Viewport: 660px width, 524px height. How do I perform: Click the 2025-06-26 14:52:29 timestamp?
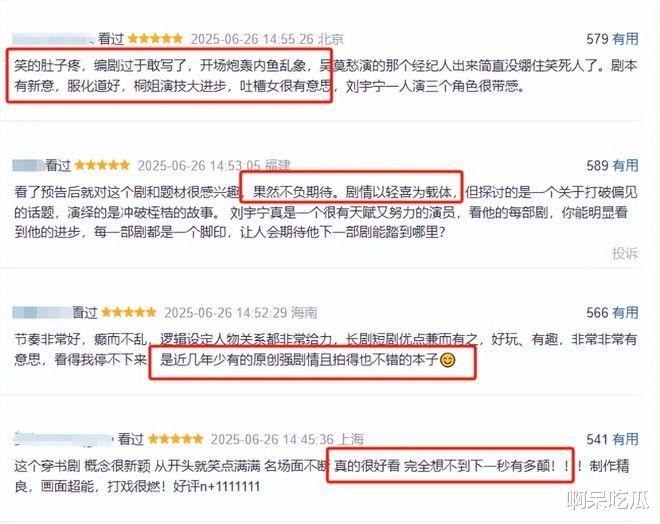(226, 313)
